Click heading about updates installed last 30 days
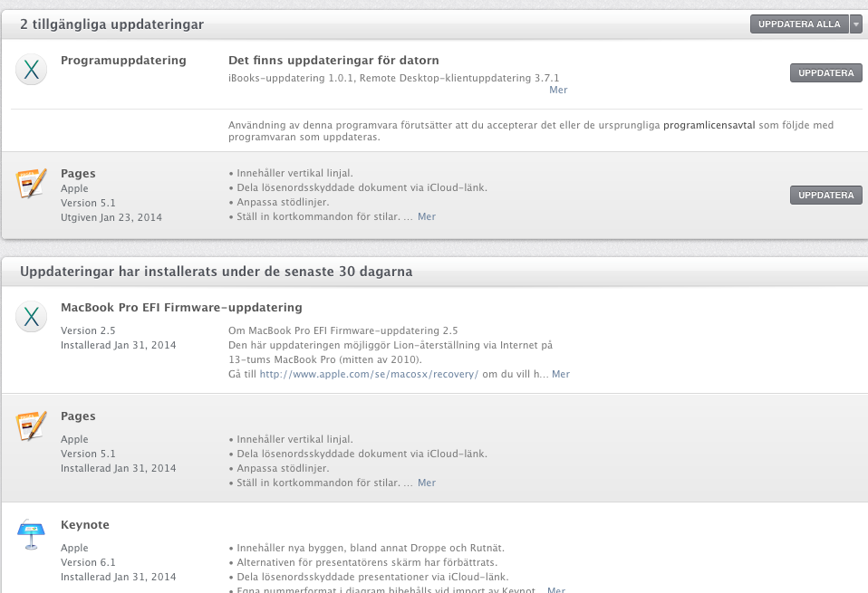868x593 pixels. pos(216,272)
